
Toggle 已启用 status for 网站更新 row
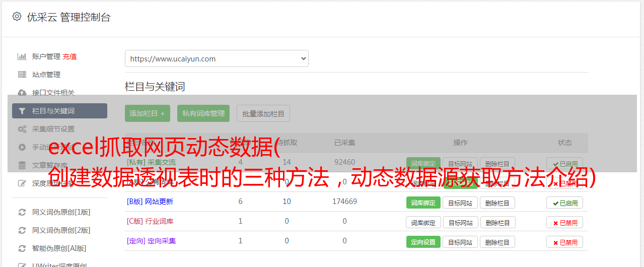564,203
